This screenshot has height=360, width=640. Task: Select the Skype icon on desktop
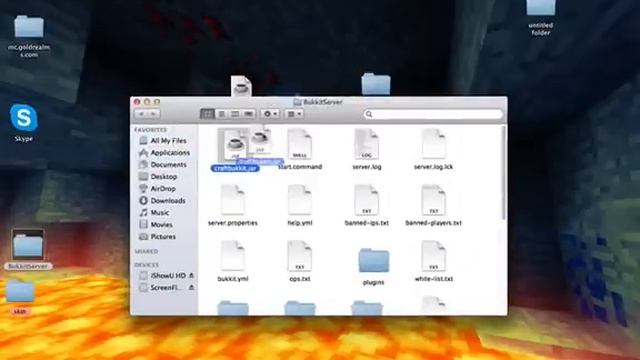tap(24, 118)
